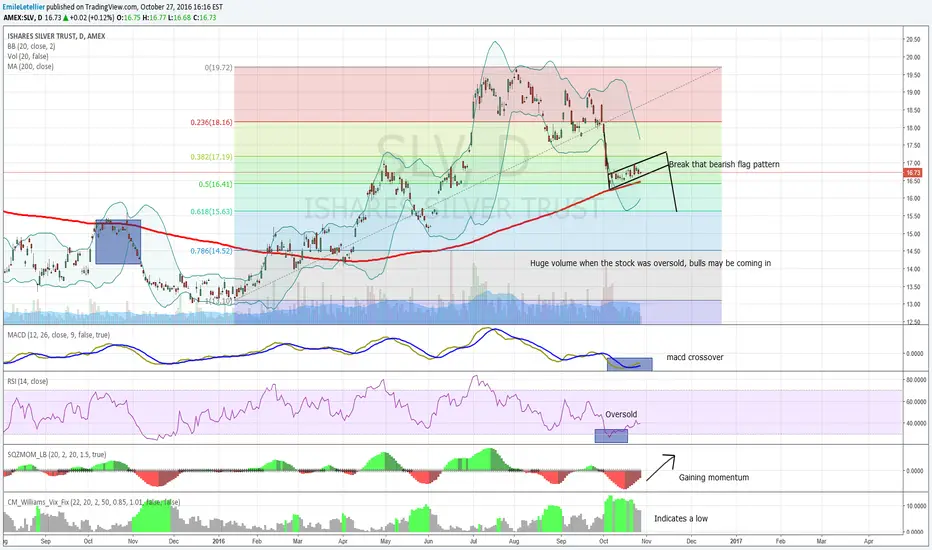Click the 19.00 price axis label
The width and height of the screenshot is (932, 550).
point(912,93)
